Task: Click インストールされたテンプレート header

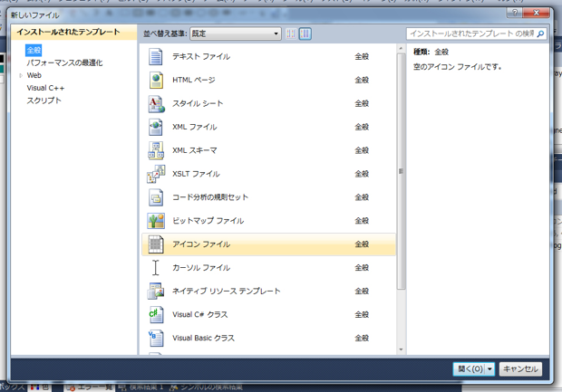Action: pyautogui.click(x=68, y=33)
